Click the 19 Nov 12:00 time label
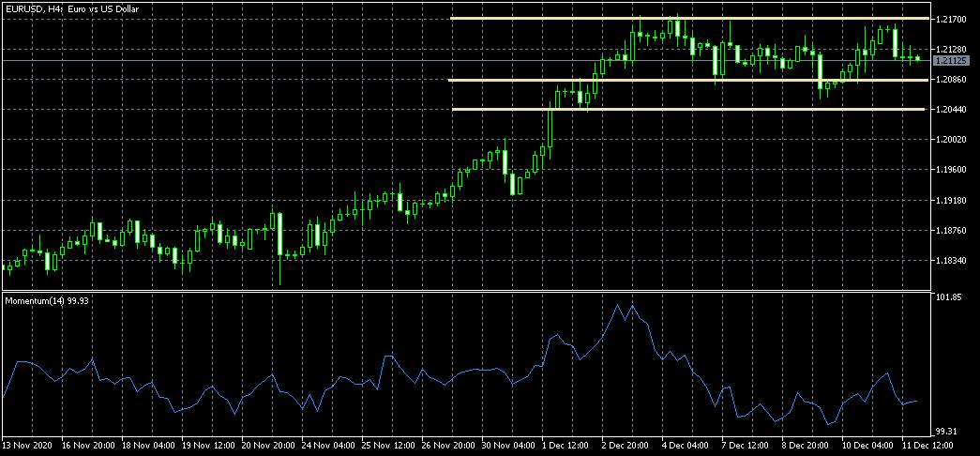The height and width of the screenshot is (456, 980). point(209,446)
